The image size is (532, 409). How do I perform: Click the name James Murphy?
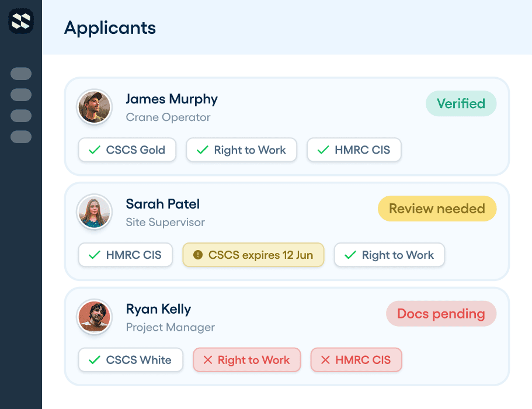click(x=172, y=99)
